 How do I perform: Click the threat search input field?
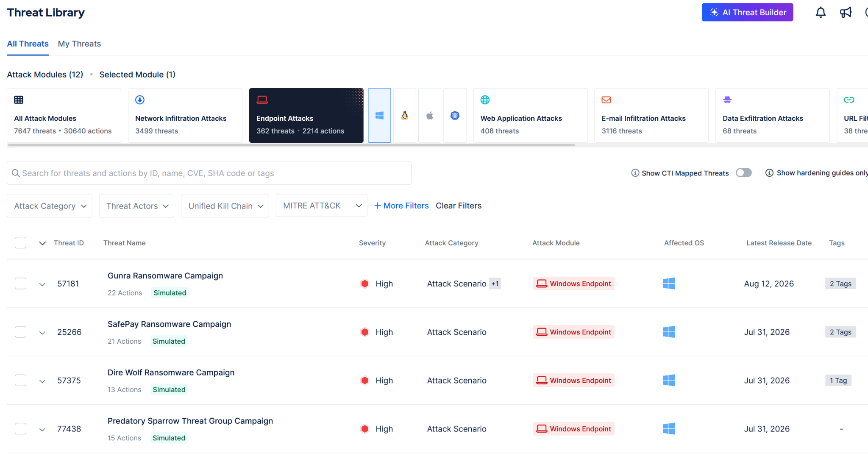click(209, 173)
